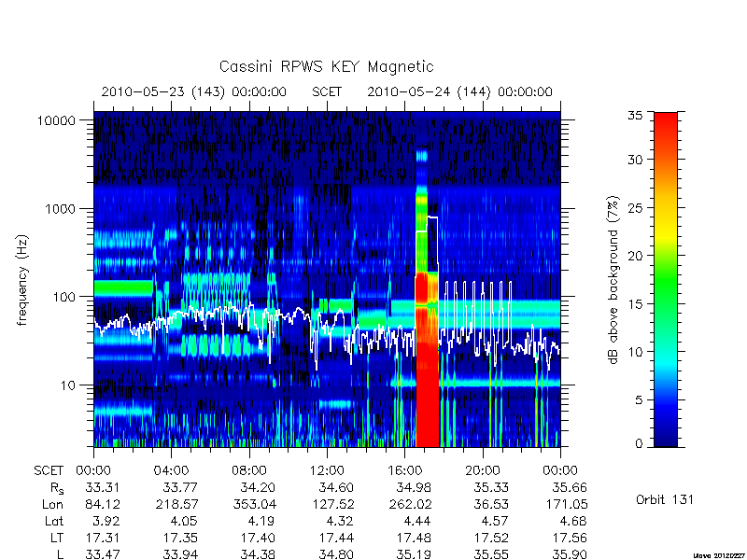
Task: Click the L value '34.80'
Action: coord(336,554)
